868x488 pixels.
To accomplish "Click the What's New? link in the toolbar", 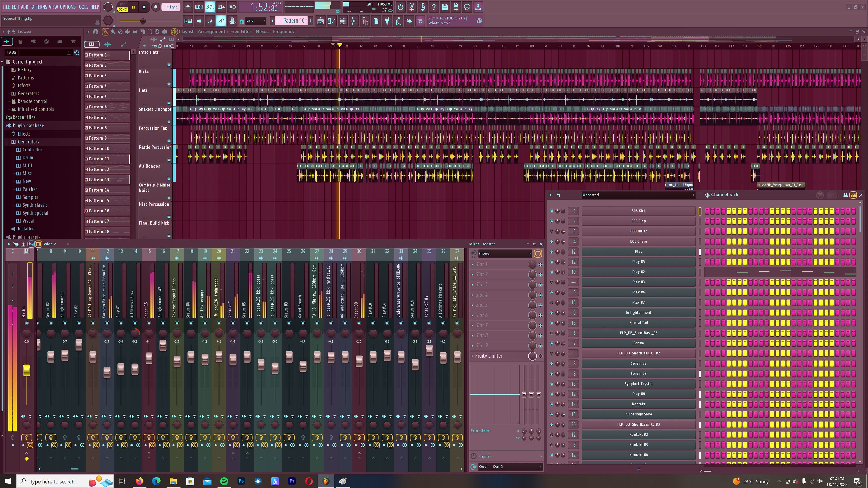I will click(438, 23).
